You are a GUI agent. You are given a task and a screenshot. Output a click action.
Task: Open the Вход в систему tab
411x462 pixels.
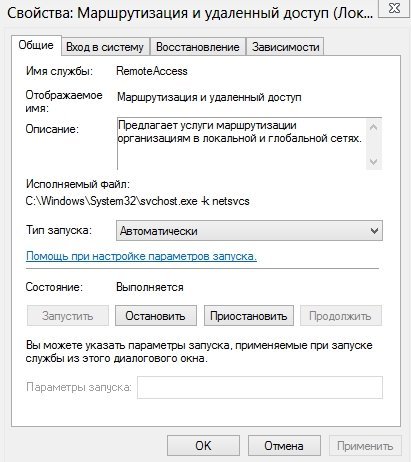coord(105,47)
